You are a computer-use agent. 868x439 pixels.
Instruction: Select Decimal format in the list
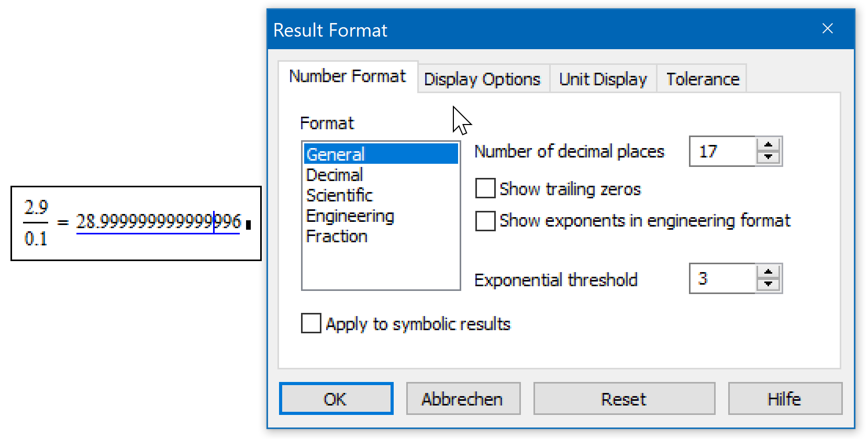(334, 174)
